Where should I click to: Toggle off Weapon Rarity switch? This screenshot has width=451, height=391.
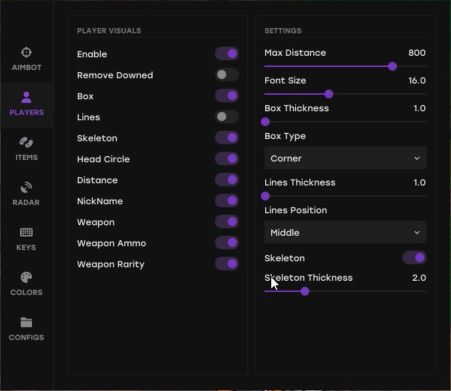[227, 264]
